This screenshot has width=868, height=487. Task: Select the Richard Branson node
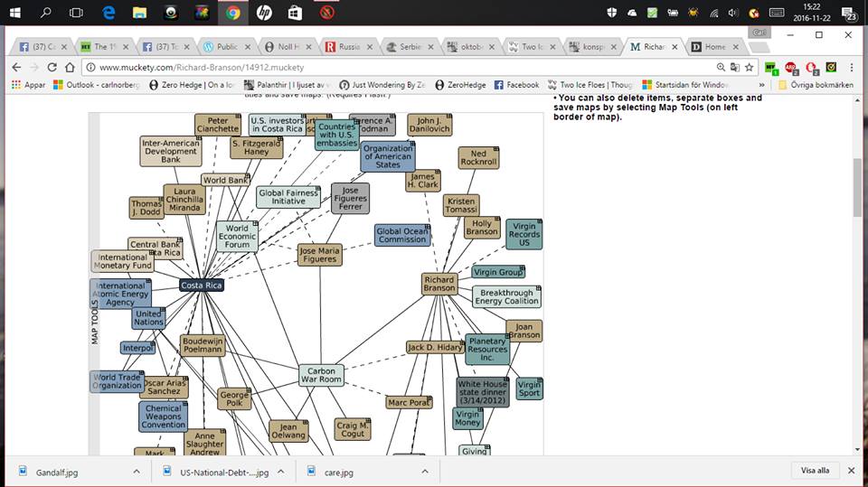439,285
